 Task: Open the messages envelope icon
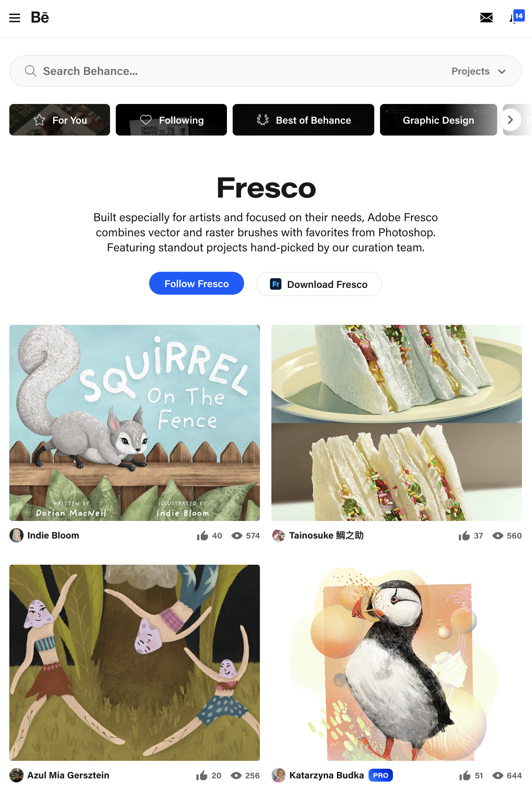click(486, 18)
